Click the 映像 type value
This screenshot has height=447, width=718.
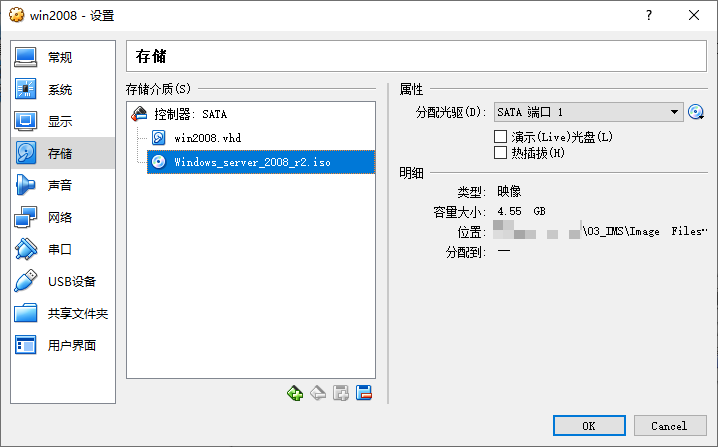[509, 191]
